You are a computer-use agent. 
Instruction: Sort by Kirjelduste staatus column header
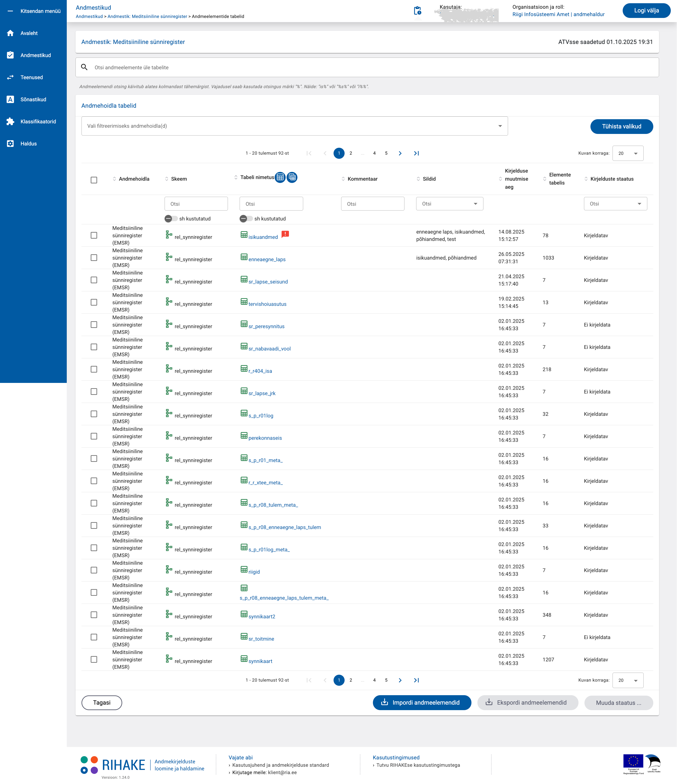(612, 179)
